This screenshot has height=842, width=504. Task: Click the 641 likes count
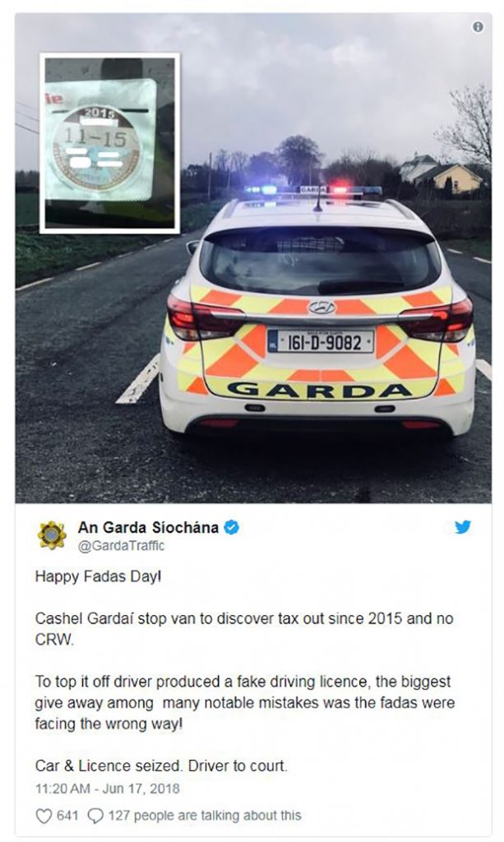pos(67,816)
